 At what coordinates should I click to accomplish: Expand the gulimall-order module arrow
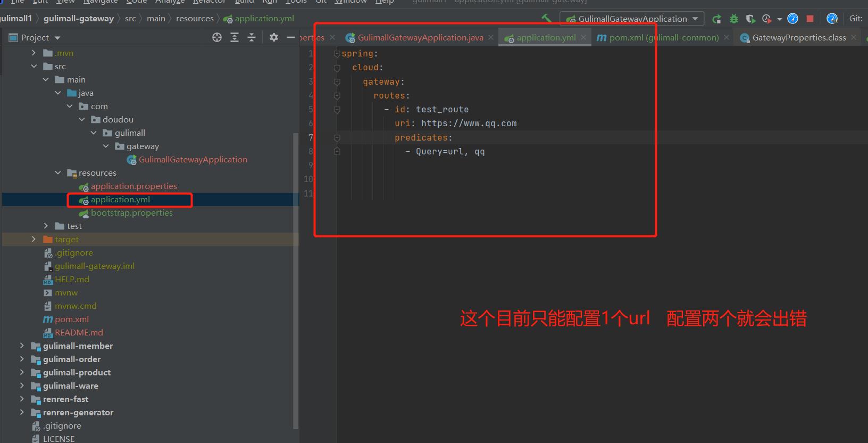[x=22, y=359]
